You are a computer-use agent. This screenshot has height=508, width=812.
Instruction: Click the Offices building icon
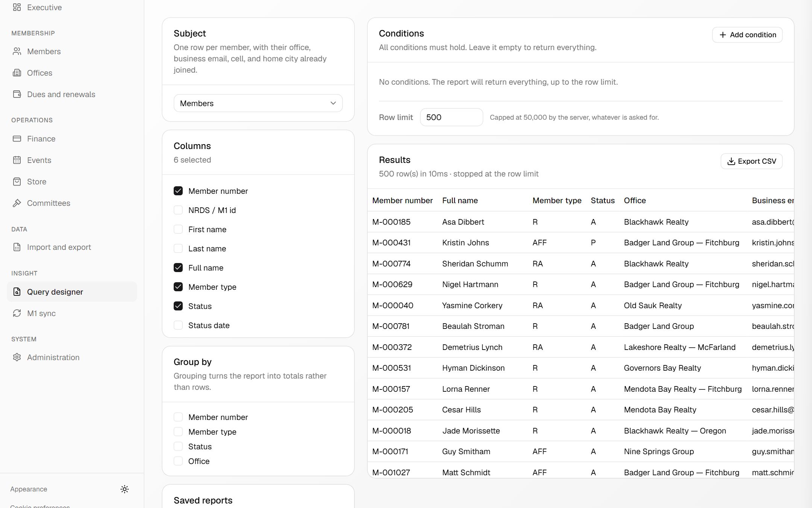tap(17, 73)
